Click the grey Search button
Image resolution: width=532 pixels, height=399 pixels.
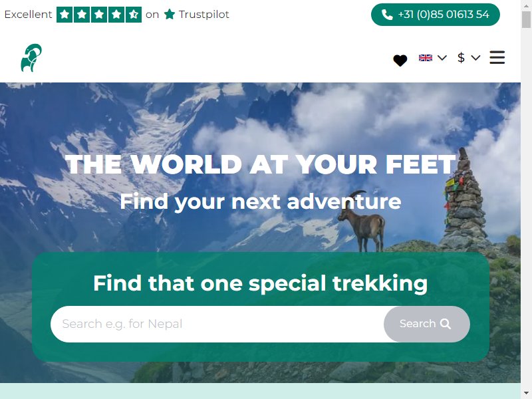click(427, 324)
